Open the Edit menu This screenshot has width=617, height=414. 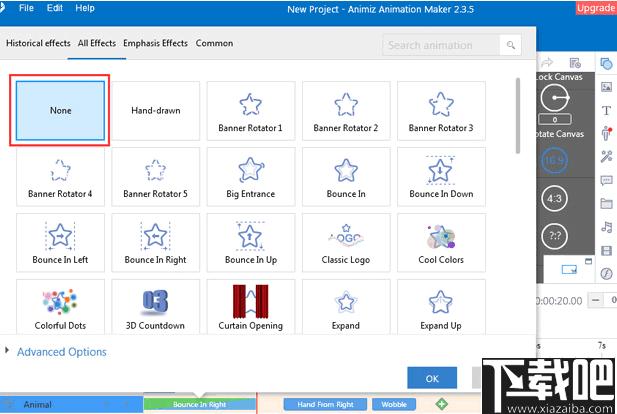click(55, 8)
